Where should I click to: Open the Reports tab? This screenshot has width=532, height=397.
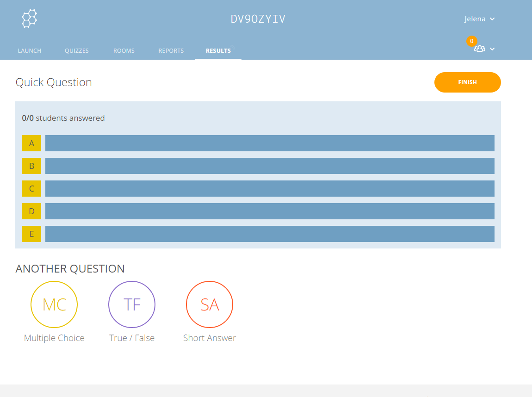pyautogui.click(x=171, y=51)
